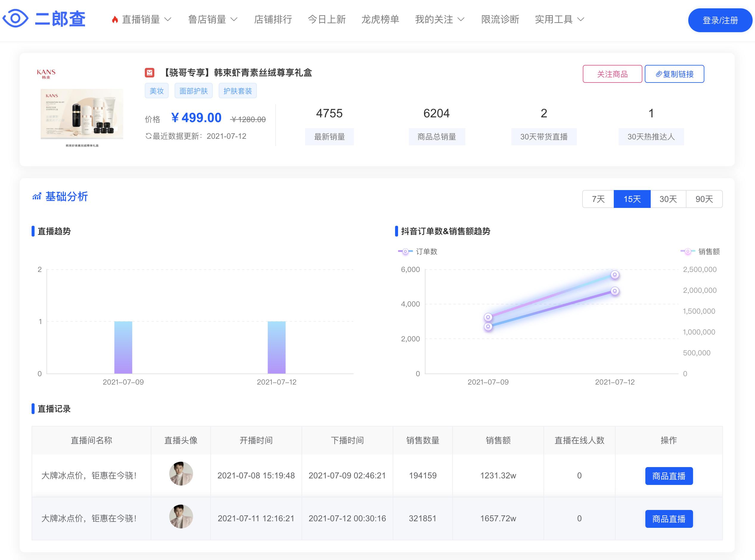
Task: Click the 1231.32w sales amount cell
Action: point(498,476)
